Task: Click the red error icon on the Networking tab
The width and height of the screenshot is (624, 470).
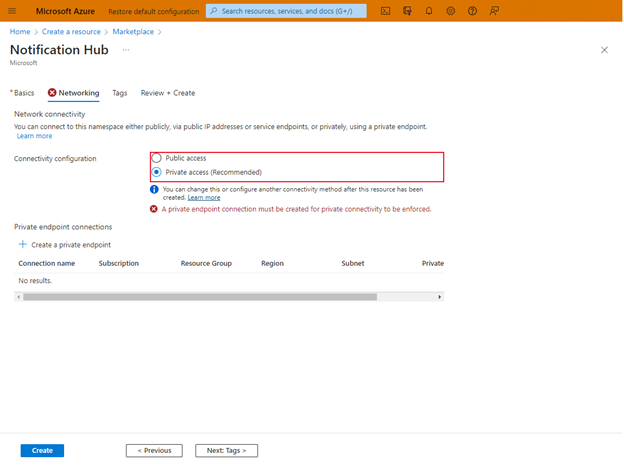Action: [x=52, y=92]
